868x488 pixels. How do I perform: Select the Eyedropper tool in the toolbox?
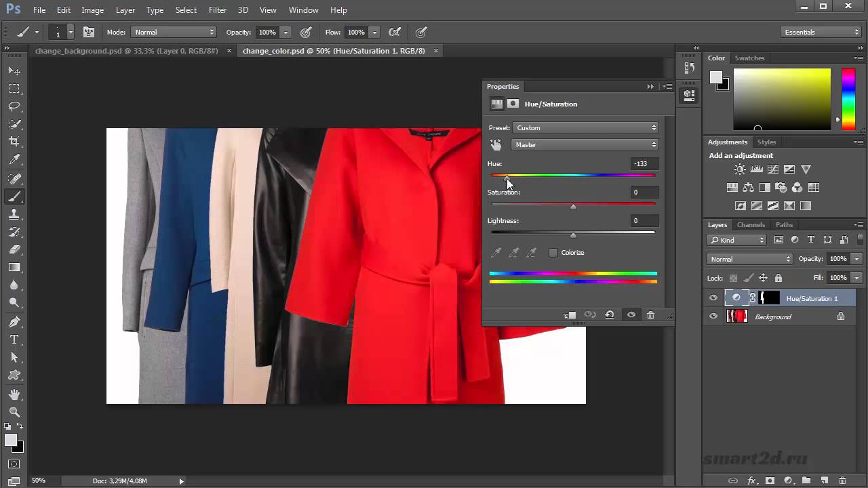coord(14,160)
